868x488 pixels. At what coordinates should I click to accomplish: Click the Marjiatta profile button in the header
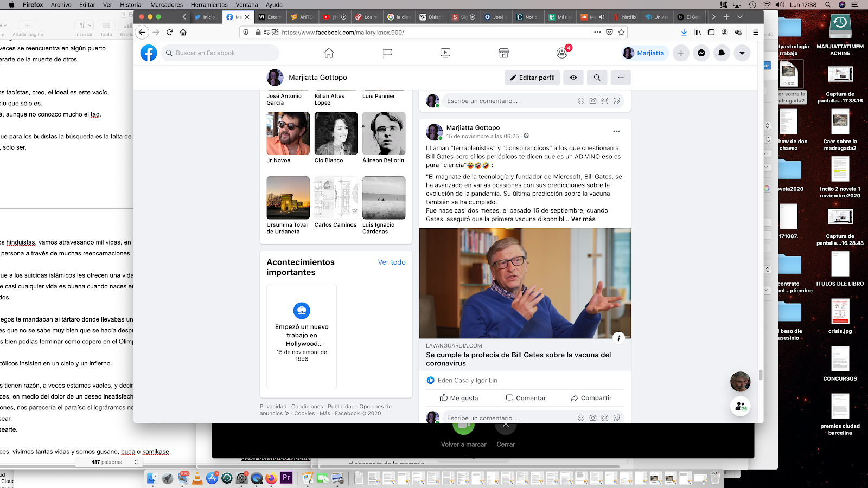(x=644, y=53)
